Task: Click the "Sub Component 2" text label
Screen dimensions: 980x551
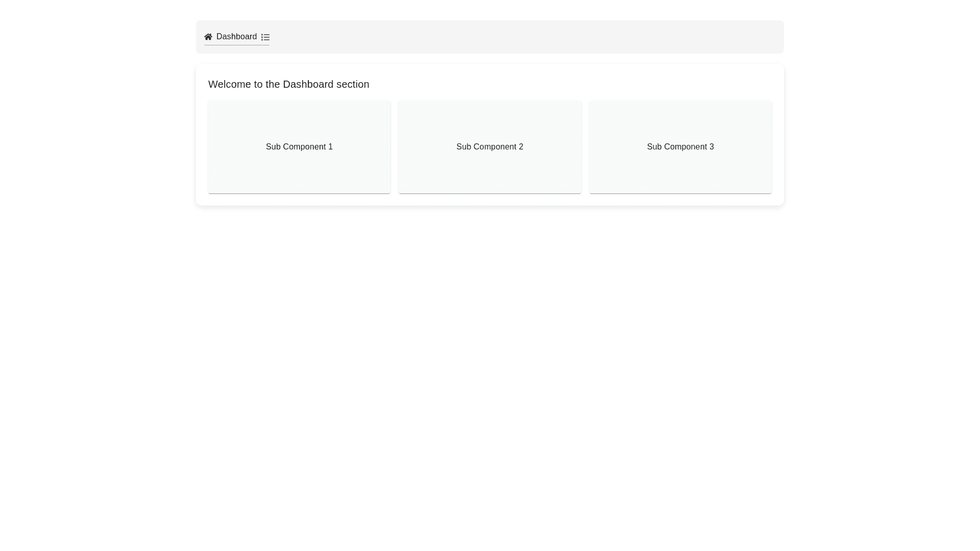Action: [489, 147]
